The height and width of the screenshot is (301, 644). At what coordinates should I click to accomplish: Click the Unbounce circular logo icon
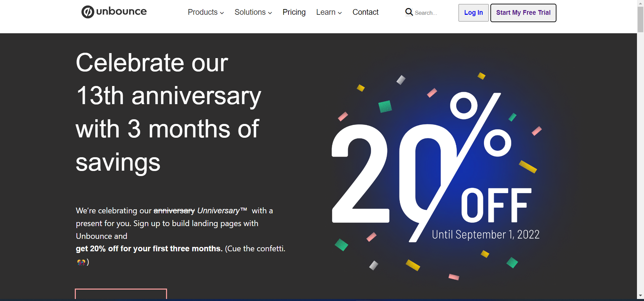coord(88,12)
